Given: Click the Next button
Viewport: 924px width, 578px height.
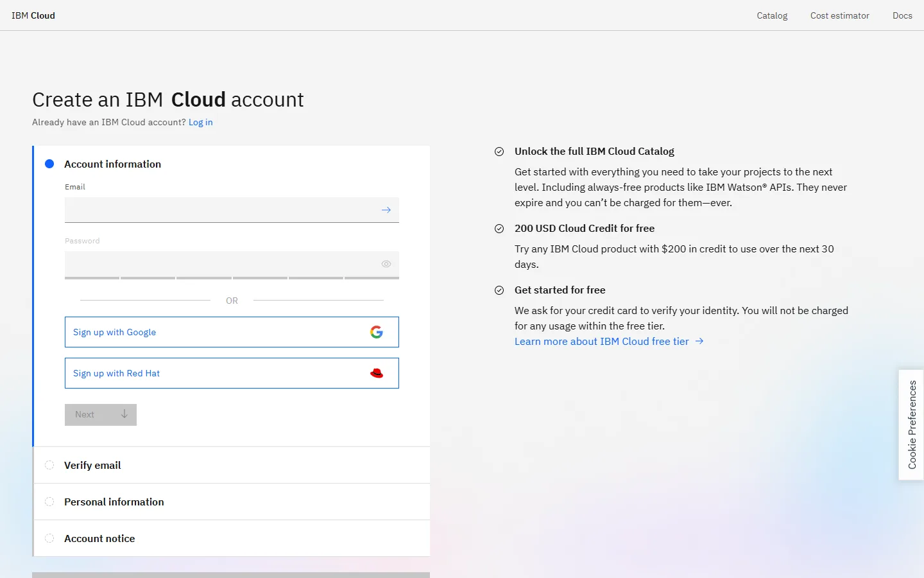Looking at the screenshot, I should [x=101, y=414].
